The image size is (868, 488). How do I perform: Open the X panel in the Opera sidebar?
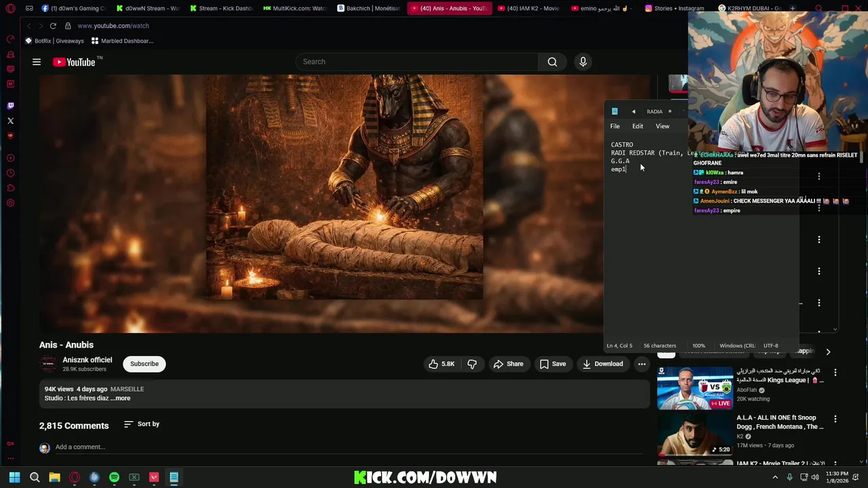point(10,121)
